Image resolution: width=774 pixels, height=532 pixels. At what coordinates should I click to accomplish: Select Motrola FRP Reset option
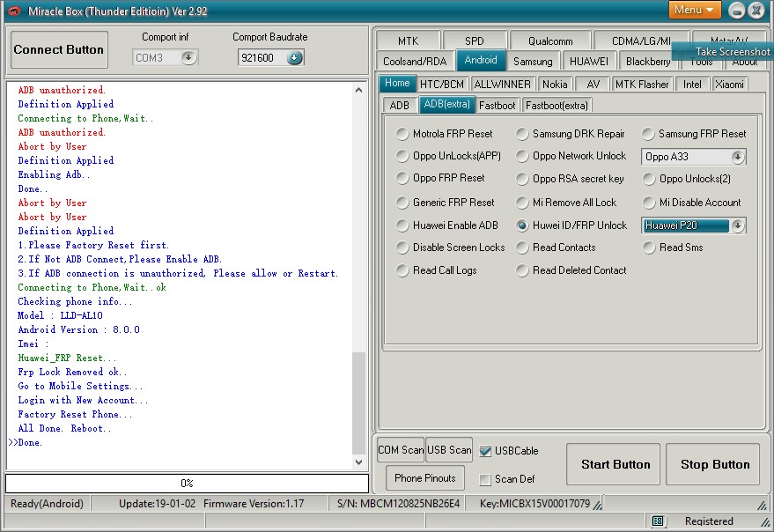[445, 134]
